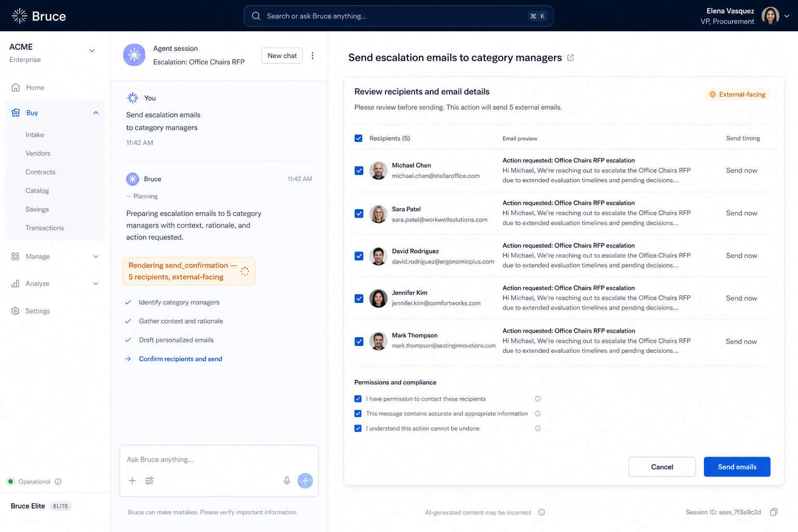Expand the Manage section

pyautogui.click(x=96, y=257)
